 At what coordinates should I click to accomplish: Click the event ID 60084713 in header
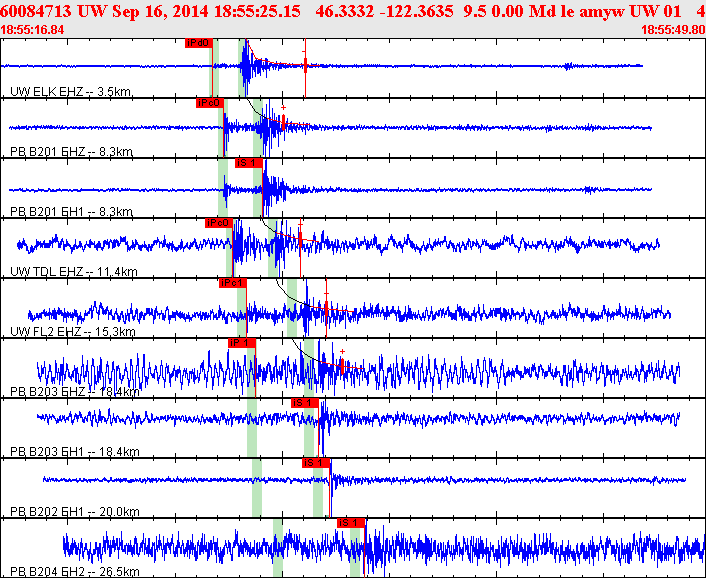[x=38, y=12]
